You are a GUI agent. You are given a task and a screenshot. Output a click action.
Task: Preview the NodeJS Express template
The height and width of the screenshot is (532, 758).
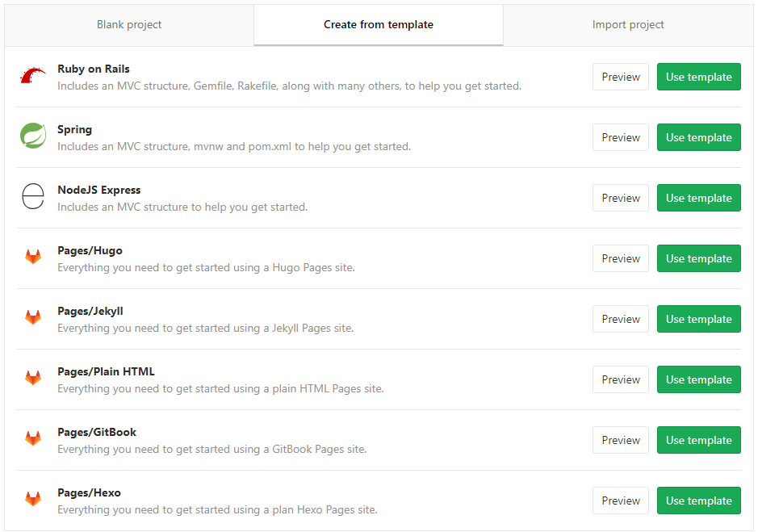pos(620,198)
